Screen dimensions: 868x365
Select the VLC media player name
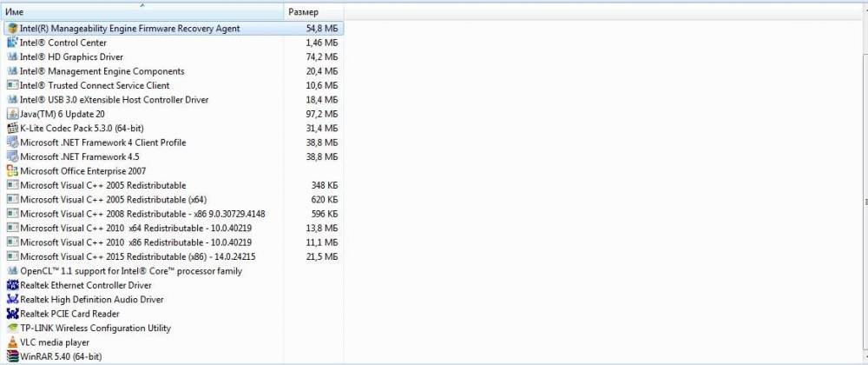(x=54, y=342)
